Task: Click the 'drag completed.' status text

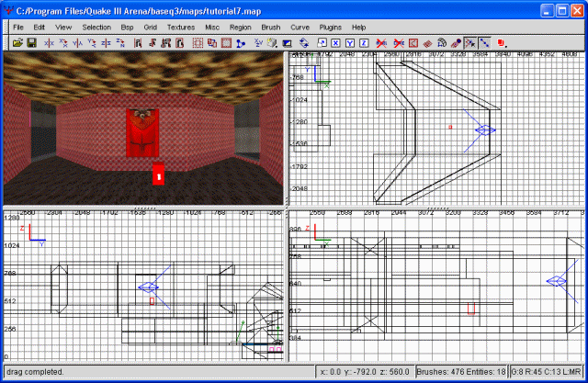Action: click(35, 372)
